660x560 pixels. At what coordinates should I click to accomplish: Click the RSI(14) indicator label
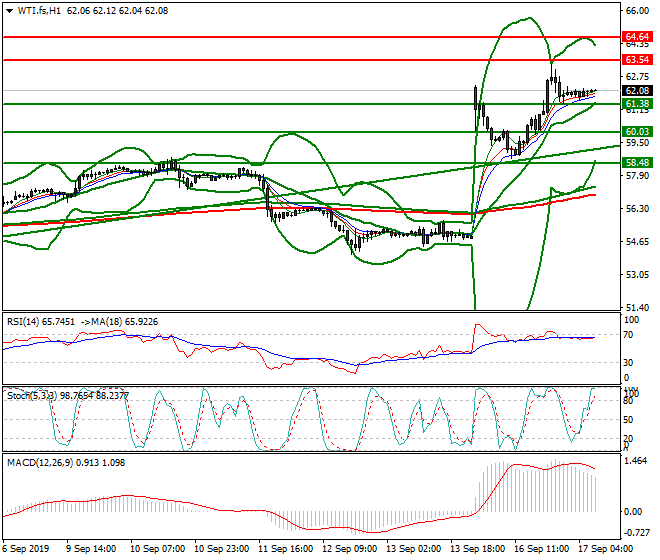[26, 321]
